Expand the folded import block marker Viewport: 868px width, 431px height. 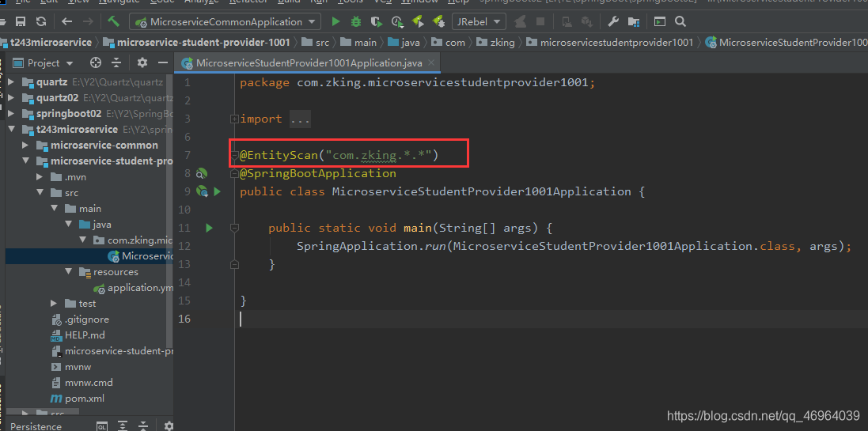[235, 119]
